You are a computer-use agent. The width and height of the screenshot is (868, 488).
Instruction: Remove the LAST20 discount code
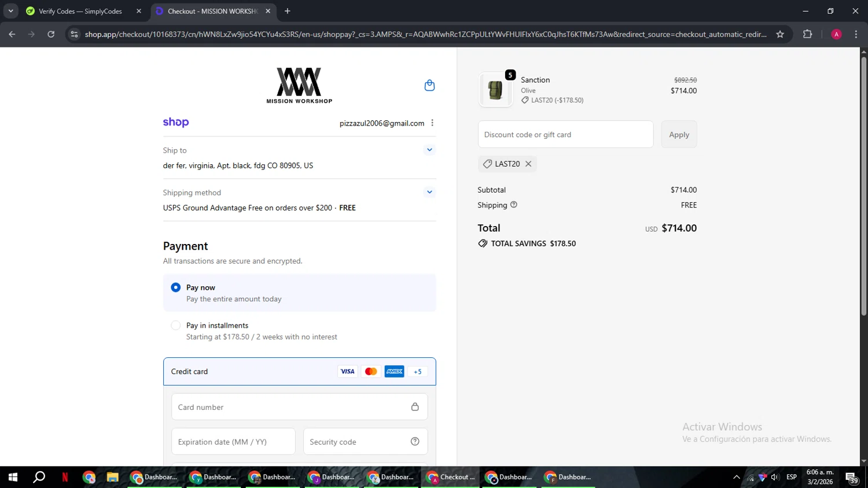coord(528,164)
